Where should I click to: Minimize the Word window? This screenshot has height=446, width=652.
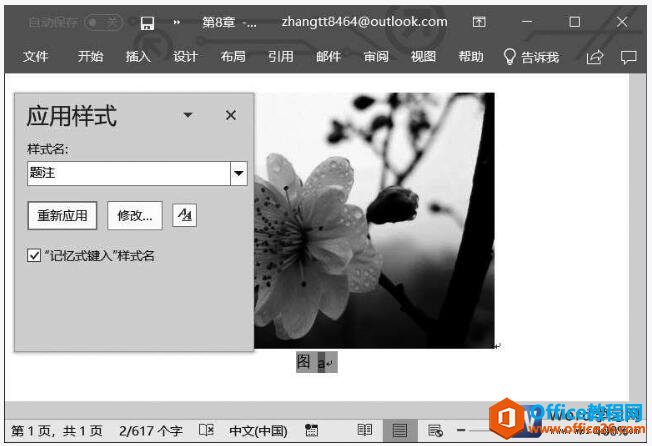(527, 22)
